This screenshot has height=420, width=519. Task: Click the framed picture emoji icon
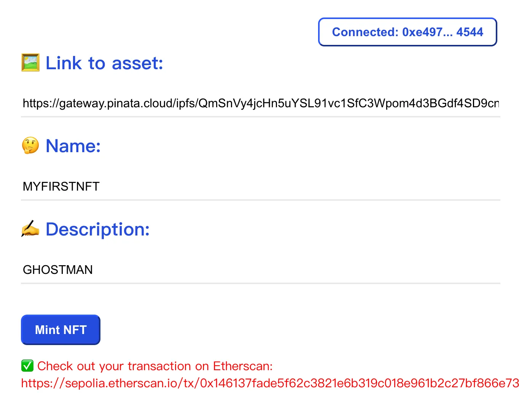(30, 63)
